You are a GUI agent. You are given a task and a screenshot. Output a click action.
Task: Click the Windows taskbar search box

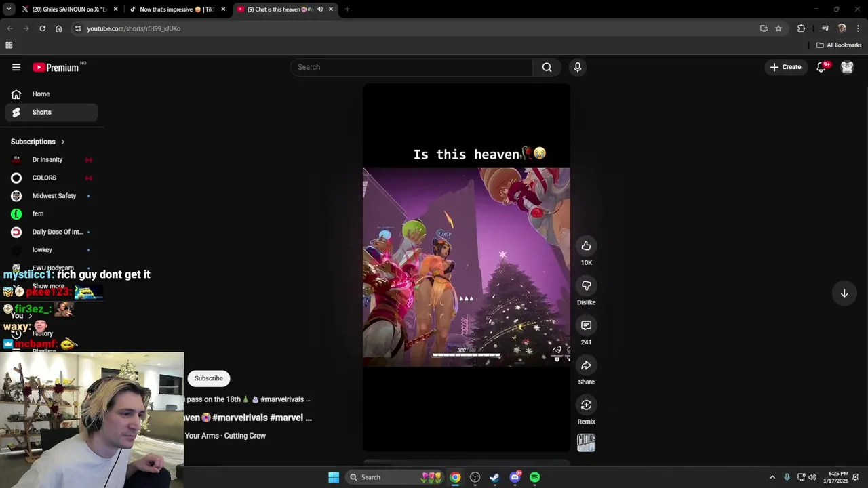[x=395, y=477]
